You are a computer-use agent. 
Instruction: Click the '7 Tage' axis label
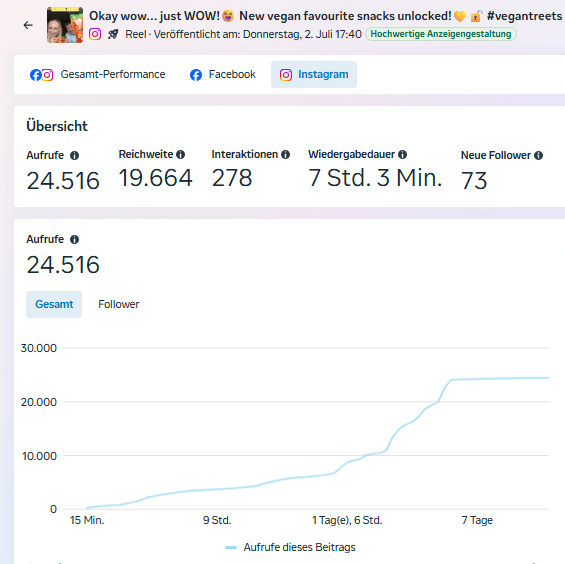pyautogui.click(x=477, y=520)
